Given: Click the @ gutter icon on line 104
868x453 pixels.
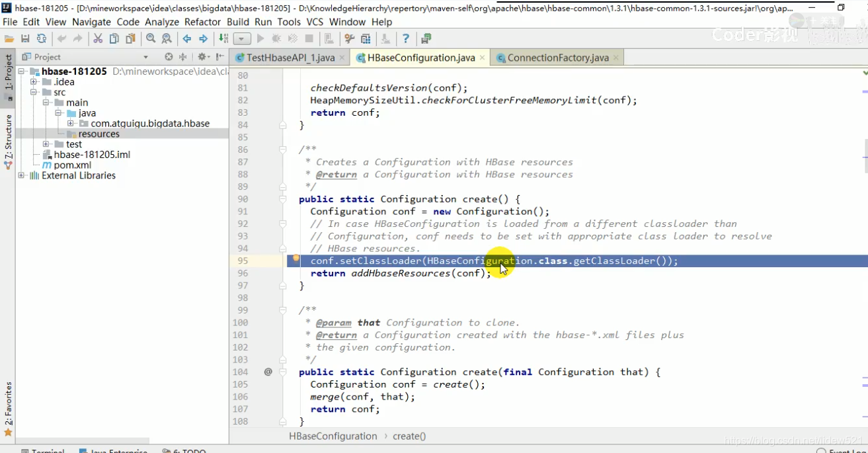Looking at the screenshot, I should tap(268, 372).
